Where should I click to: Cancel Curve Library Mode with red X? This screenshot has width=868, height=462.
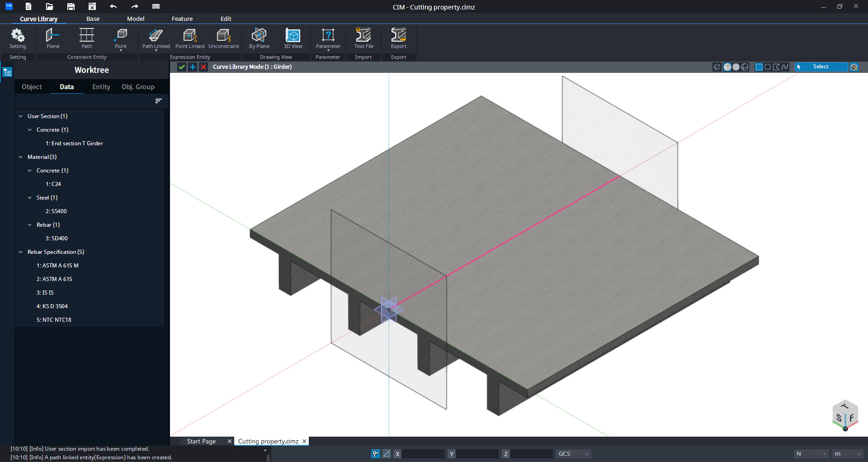(203, 67)
